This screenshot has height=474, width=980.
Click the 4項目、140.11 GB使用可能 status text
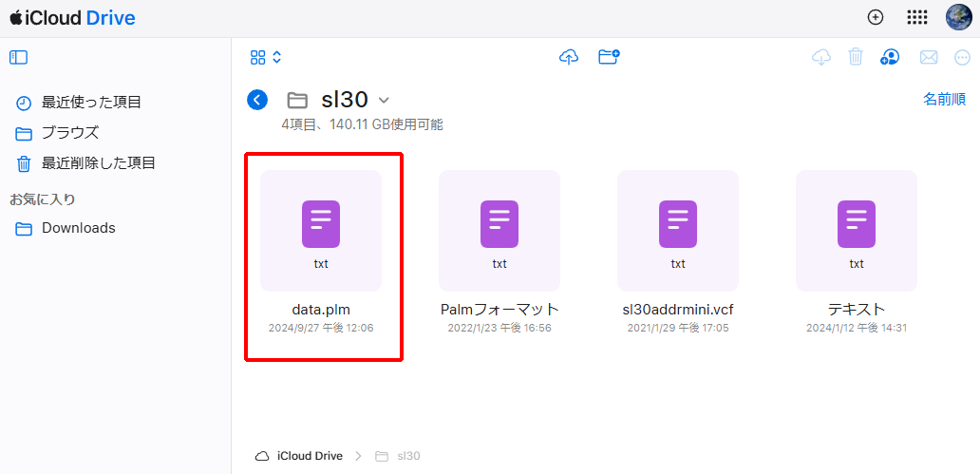363,124
